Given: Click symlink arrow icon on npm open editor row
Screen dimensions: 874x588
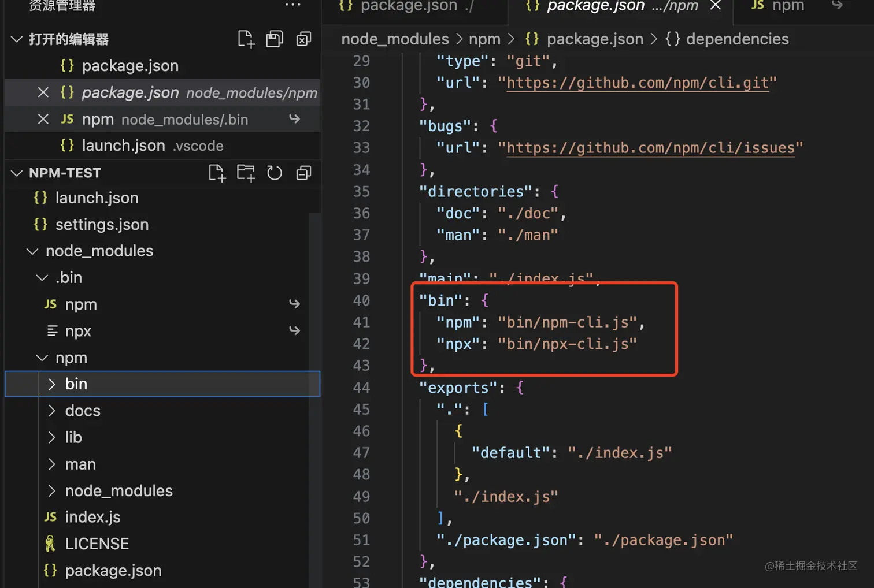Looking at the screenshot, I should pyautogui.click(x=295, y=118).
